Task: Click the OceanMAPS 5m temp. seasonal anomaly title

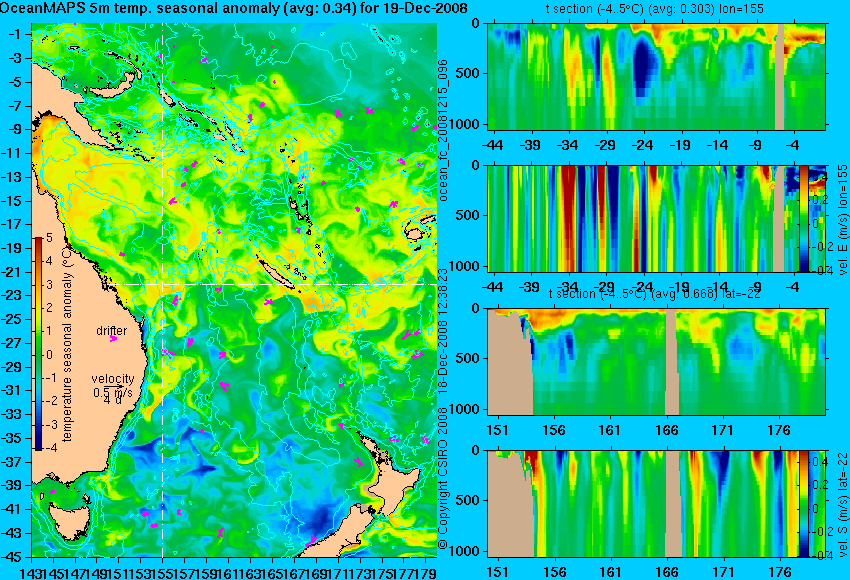Action: tap(234, 9)
